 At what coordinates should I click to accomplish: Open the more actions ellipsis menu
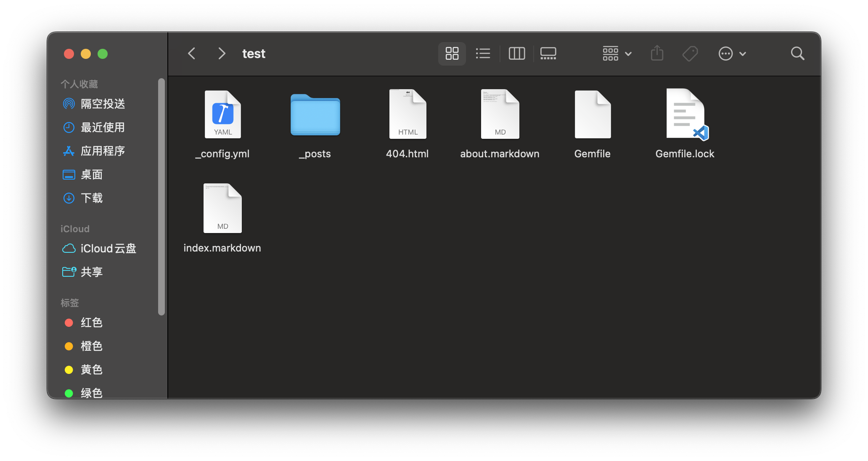coord(732,53)
